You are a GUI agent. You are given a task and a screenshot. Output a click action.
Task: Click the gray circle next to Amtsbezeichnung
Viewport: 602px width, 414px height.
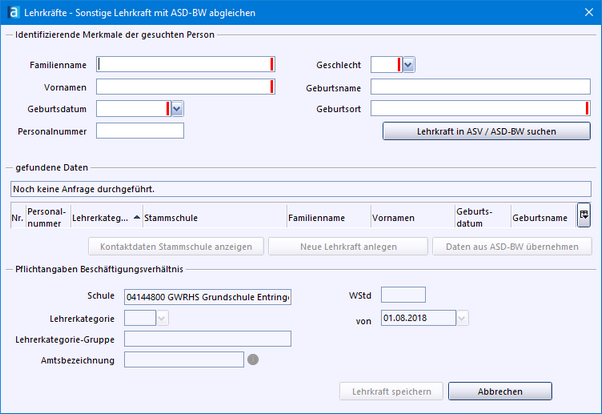pos(254,360)
